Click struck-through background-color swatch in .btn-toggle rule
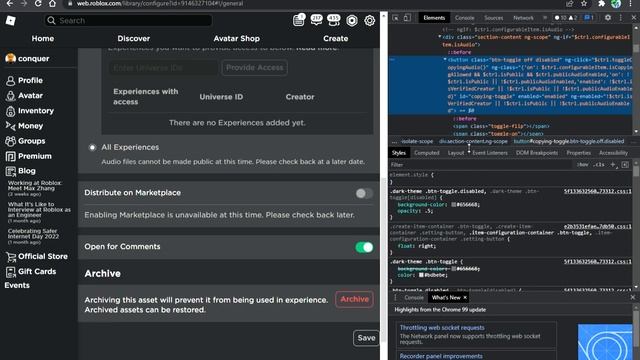The height and width of the screenshot is (360, 640). [453, 269]
